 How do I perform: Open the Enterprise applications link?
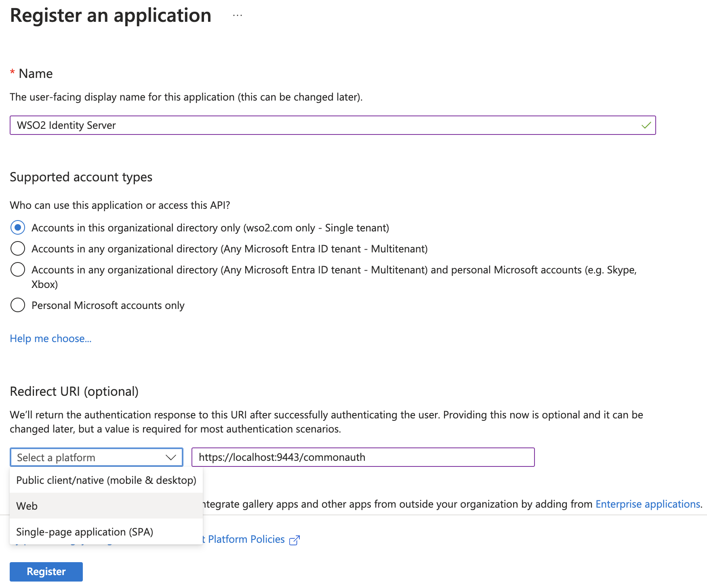[x=648, y=504]
